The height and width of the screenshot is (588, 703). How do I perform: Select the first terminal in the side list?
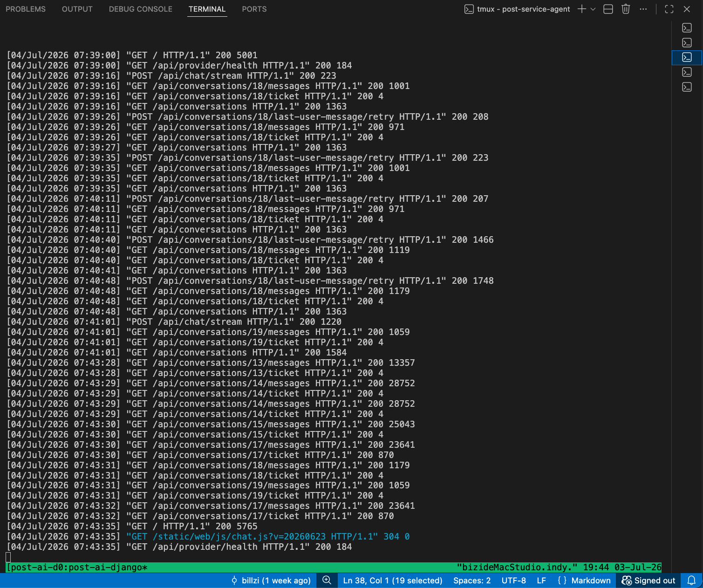click(687, 28)
